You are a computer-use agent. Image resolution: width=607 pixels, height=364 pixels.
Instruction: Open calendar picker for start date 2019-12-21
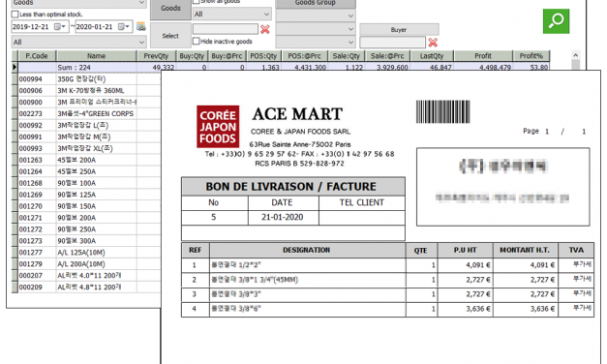coord(60,27)
